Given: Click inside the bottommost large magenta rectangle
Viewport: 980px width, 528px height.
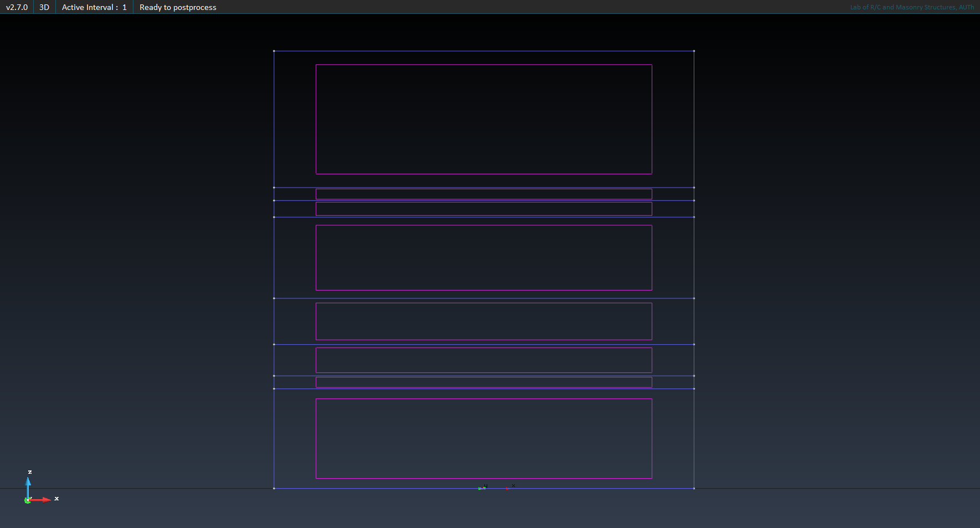Looking at the screenshot, I should click(x=483, y=438).
